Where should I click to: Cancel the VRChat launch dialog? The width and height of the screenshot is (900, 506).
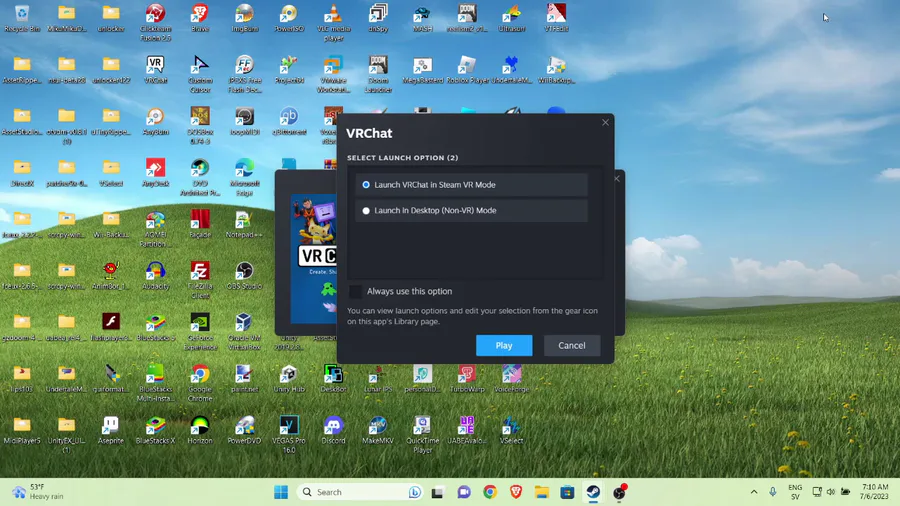point(572,345)
